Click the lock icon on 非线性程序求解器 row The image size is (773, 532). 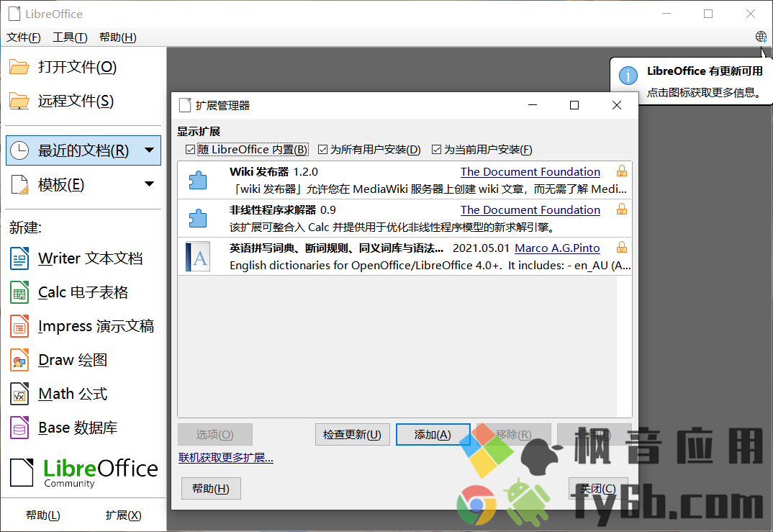click(622, 209)
